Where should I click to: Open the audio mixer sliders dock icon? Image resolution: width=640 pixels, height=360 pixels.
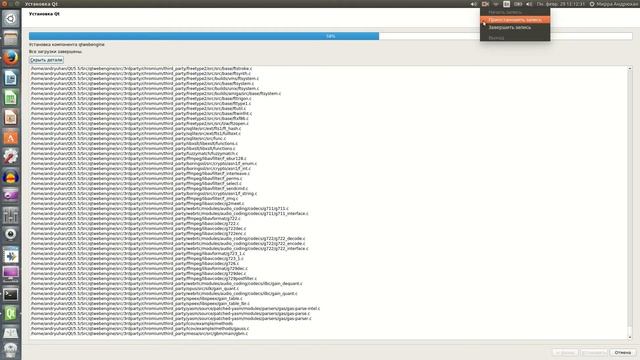pyautogui.click(x=11, y=215)
